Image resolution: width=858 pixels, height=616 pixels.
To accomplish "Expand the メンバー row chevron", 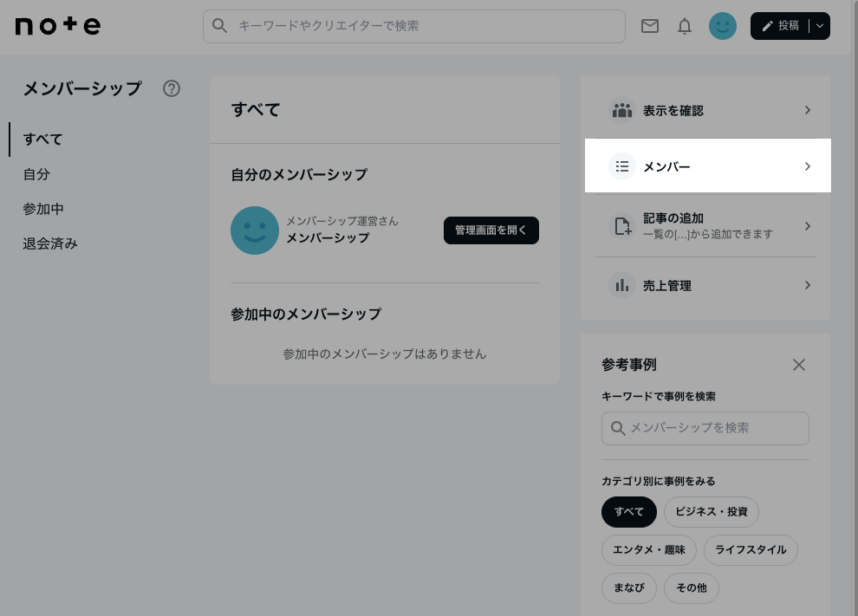I will tap(808, 165).
